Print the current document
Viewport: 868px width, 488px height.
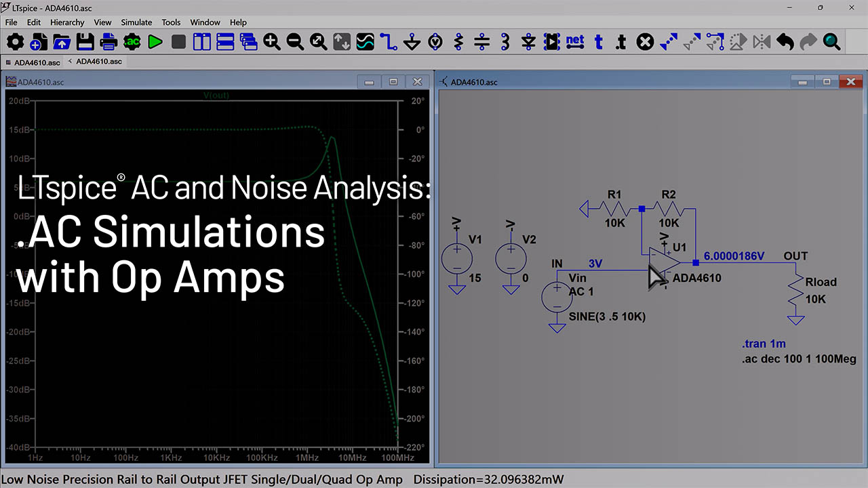[108, 42]
